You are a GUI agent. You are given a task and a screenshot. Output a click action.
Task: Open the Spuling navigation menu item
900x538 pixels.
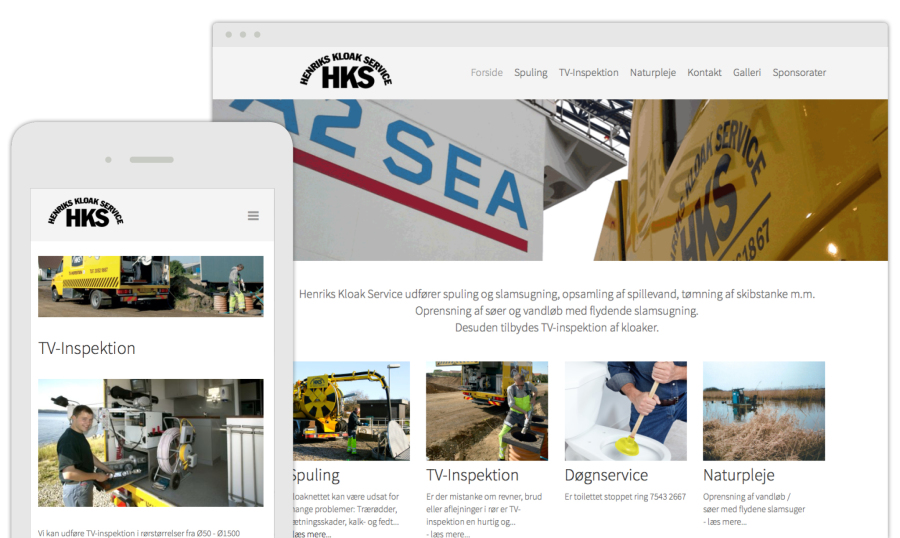pyautogui.click(x=531, y=73)
